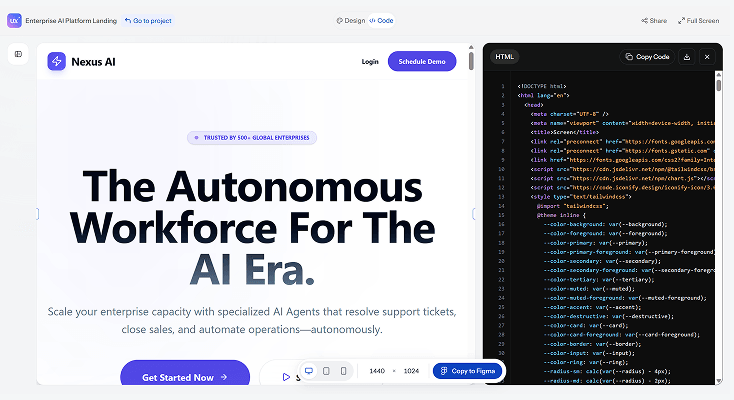Enter Full Screen mode
This screenshot has width=734, height=400.
pos(699,21)
